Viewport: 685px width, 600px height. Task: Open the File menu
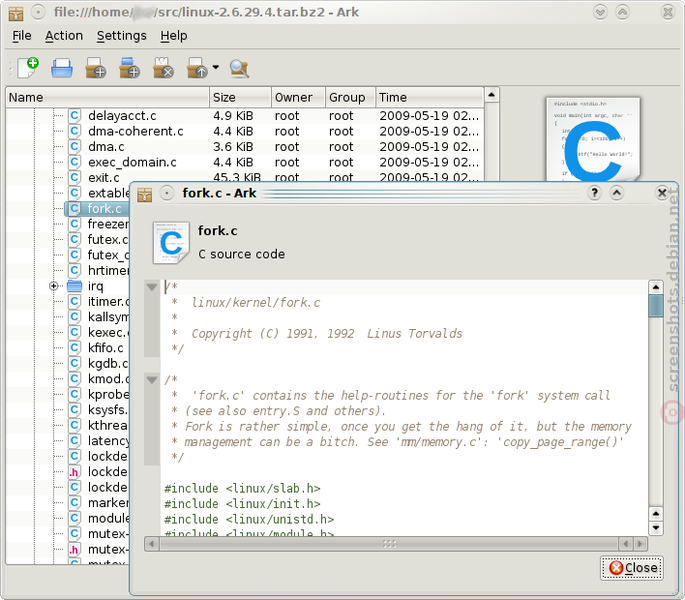click(22, 36)
